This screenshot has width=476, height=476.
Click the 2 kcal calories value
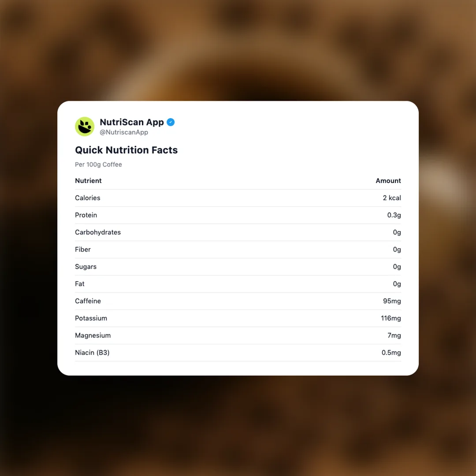click(x=392, y=198)
